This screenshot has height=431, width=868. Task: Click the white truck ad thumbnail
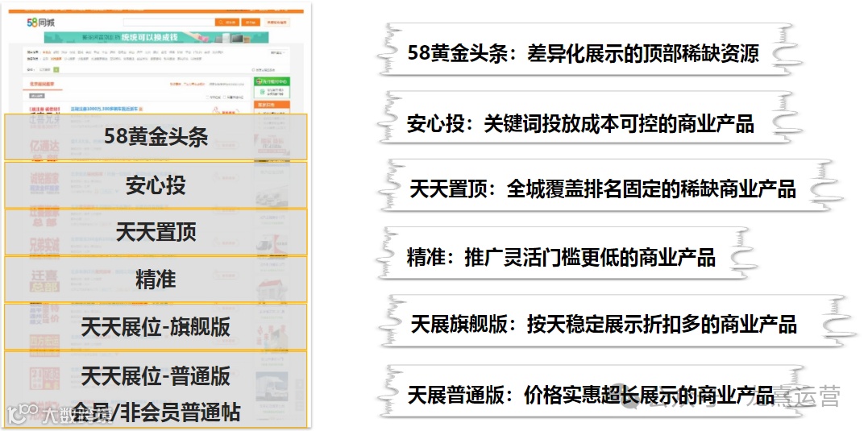[272, 386]
